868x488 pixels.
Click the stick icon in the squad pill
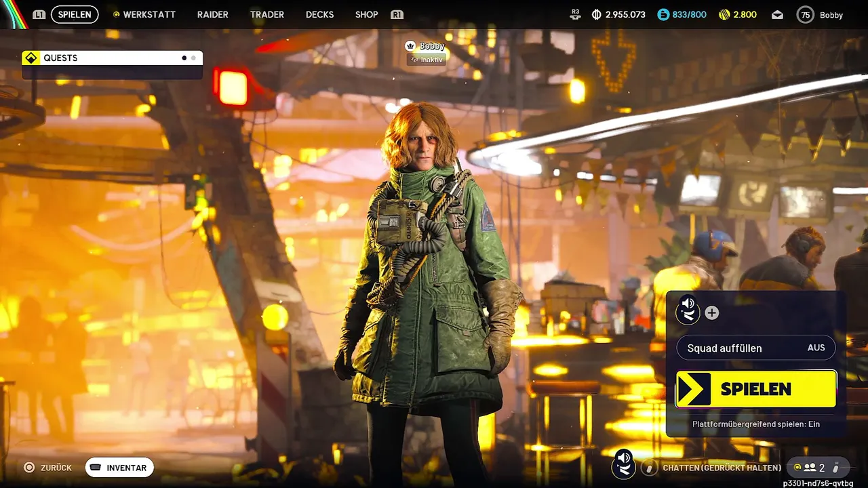[836, 467]
